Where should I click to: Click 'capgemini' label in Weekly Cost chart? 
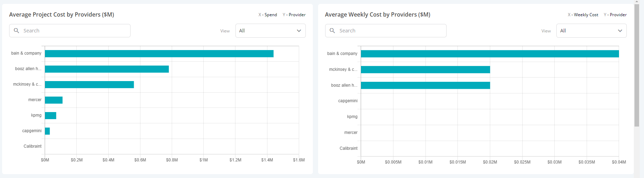[348, 101]
